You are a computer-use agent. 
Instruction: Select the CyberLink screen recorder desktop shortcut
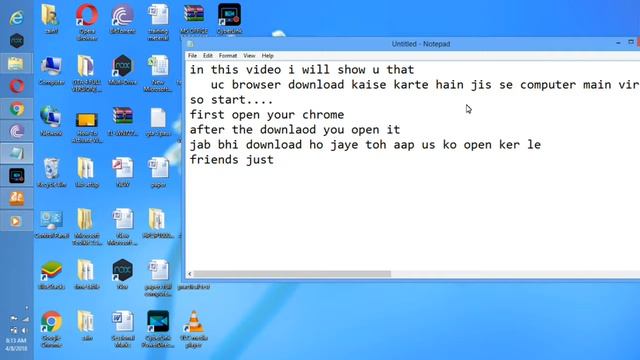pos(229,19)
